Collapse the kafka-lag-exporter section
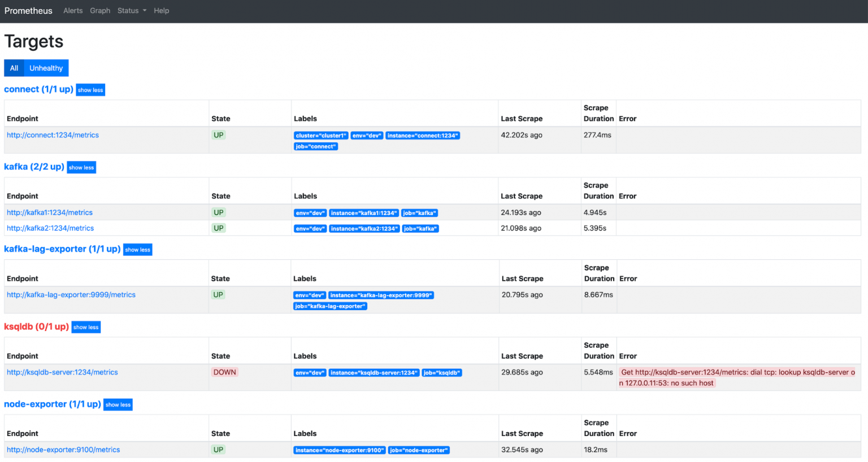The image size is (868, 462). click(137, 249)
